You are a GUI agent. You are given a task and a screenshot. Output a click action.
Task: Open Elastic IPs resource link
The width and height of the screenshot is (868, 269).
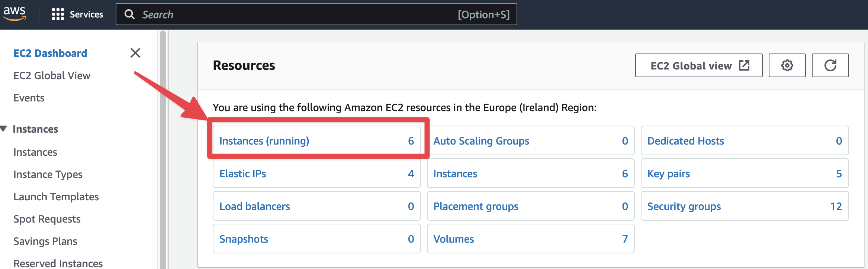(243, 174)
